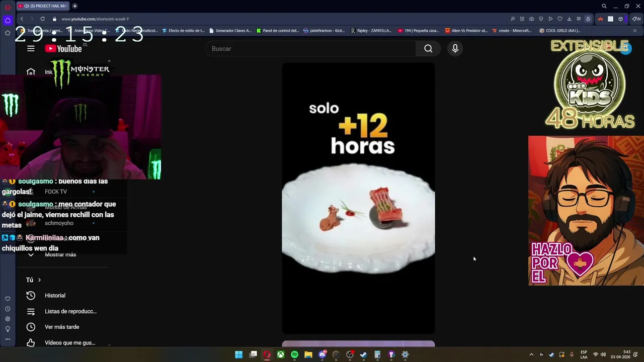Click the edit page pencil icon
Image resolution: width=644 pixels, height=362 pixels.
click(522, 19)
